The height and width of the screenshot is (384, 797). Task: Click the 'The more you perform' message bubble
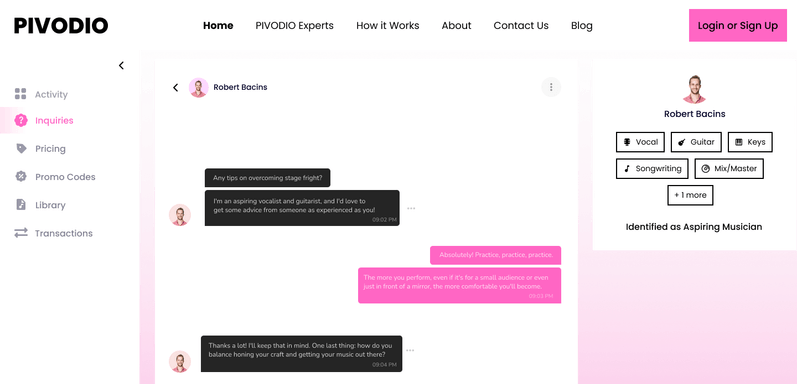pyautogui.click(x=459, y=285)
